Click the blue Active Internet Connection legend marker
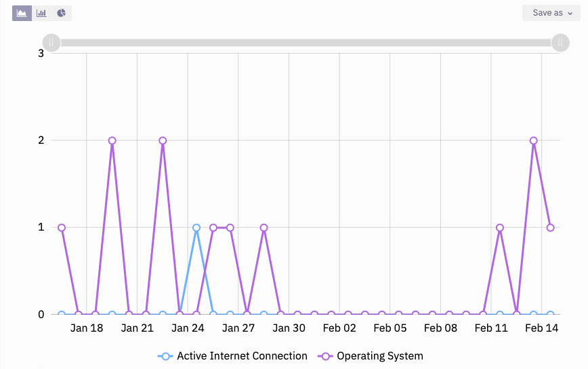This screenshot has width=588, height=369. click(165, 356)
